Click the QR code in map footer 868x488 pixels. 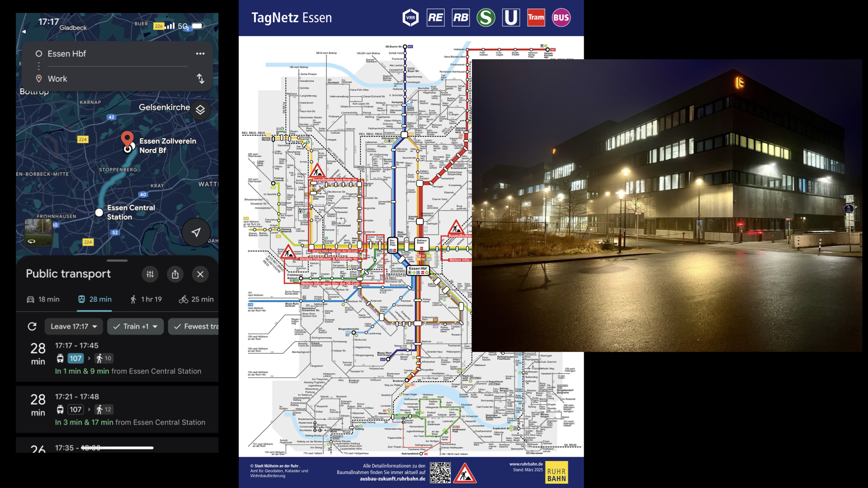coord(440,473)
